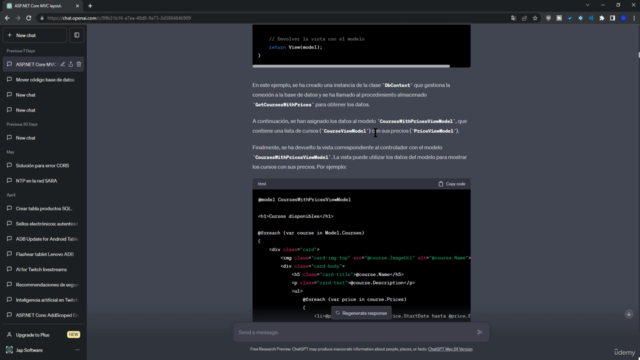Open 'Inteligencia artificial en Twitch' chat
Screen dimensions: 640x360
point(43,300)
